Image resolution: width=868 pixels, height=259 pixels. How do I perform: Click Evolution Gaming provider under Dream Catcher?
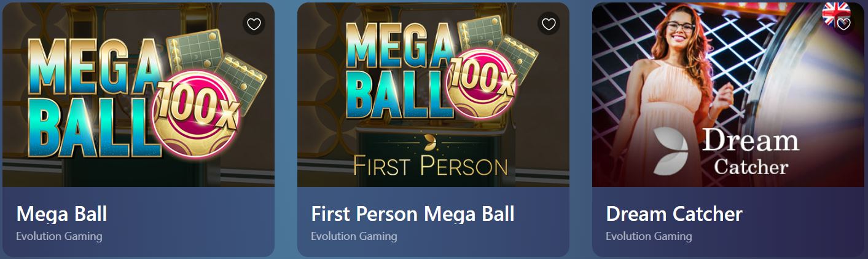649,236
